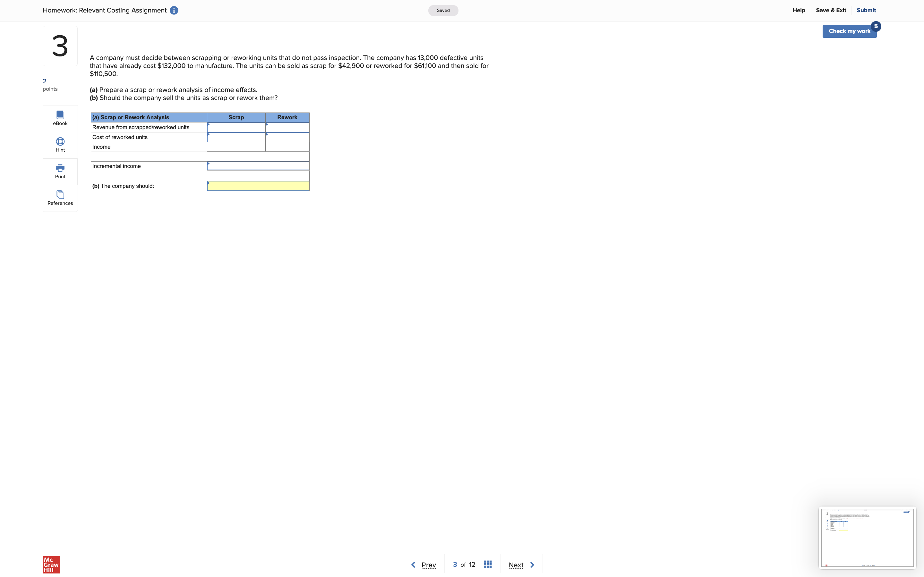Open the Print option
Viewport: 924px width, 577px height.
click(60, 171)
